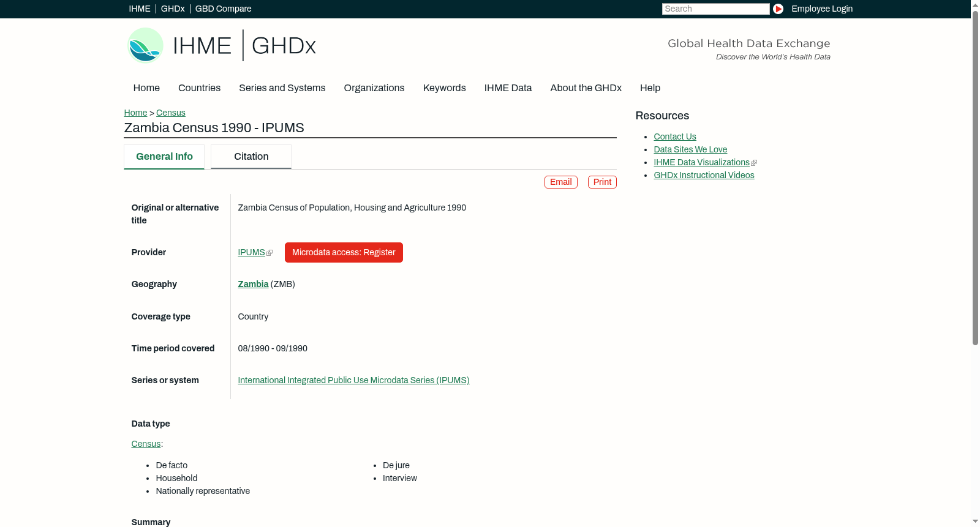
Task: Click the De jure list item
Action: tap(396, 465)
